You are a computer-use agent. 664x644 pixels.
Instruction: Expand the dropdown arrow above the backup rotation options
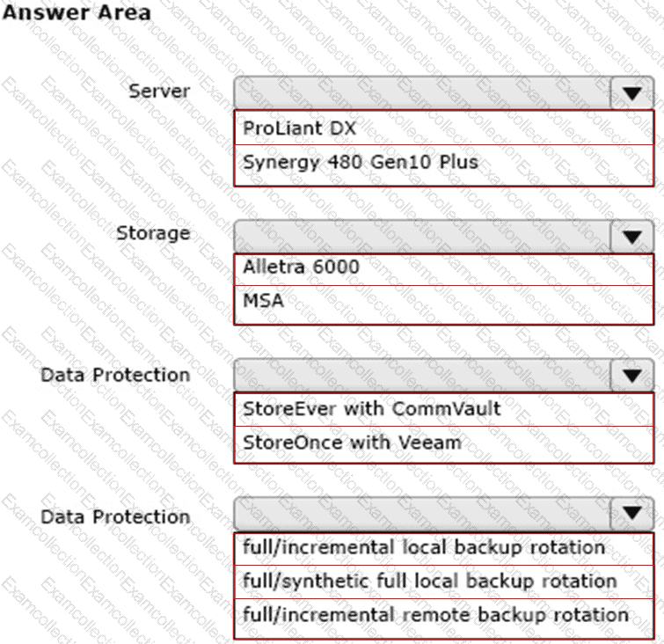tap(631, 516)
